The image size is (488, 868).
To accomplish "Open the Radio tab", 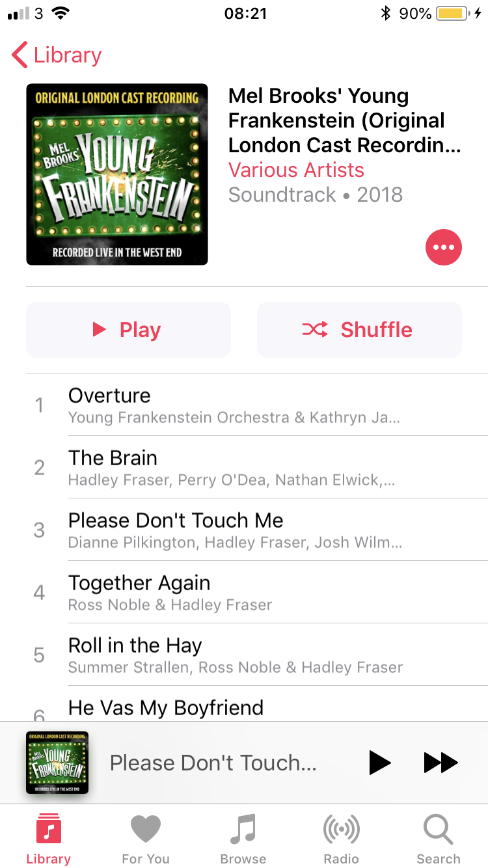I will tap(341, 839).
